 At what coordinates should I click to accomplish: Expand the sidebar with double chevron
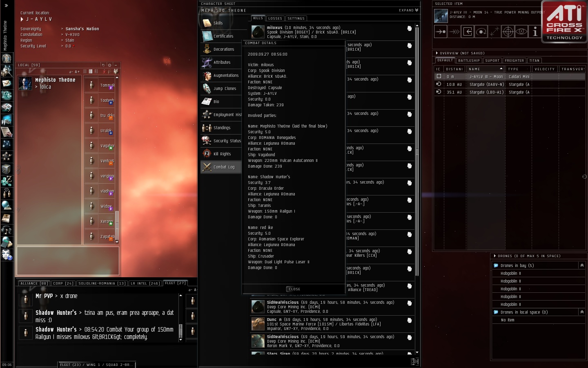coord(6,6)
